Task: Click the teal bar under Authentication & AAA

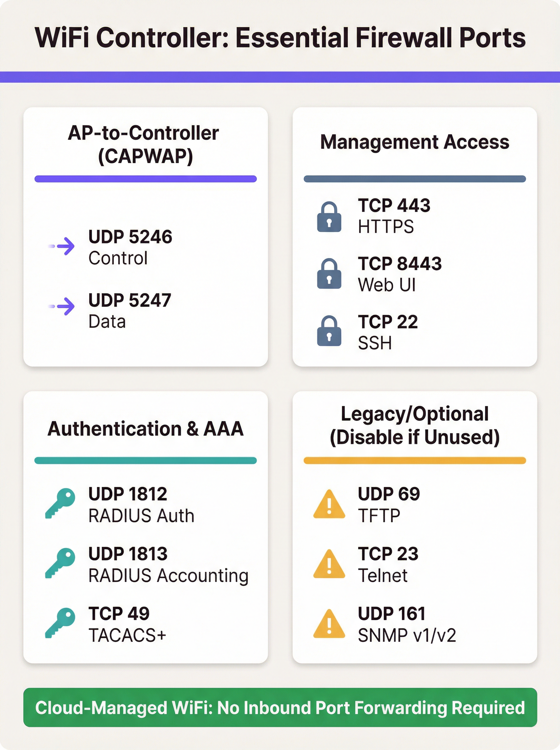Action: pyautogui.click(x=145, y=461)
